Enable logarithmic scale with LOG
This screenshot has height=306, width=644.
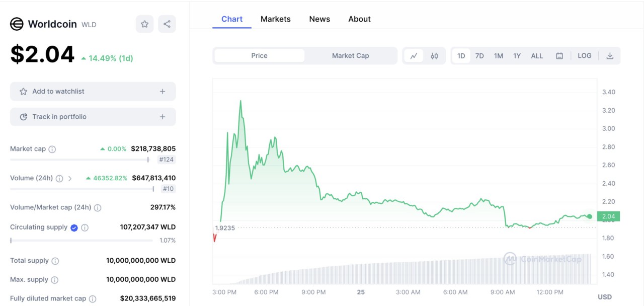tap(584, 55)
